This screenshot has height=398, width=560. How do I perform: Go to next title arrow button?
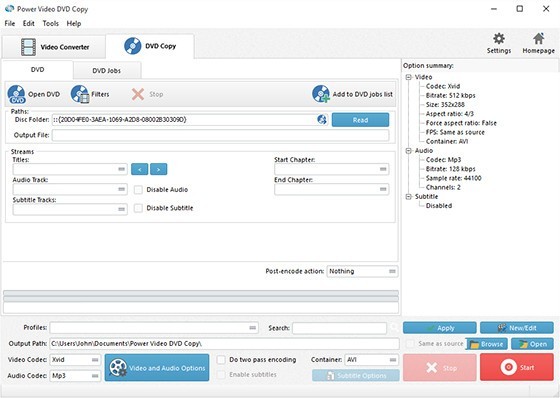click(159, 169)
